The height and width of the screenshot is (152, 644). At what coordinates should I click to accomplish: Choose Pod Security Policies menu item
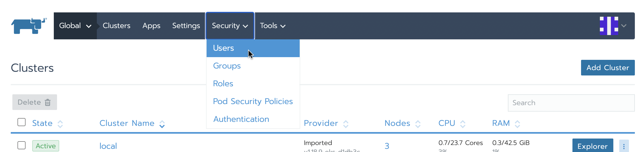point(253,101)
